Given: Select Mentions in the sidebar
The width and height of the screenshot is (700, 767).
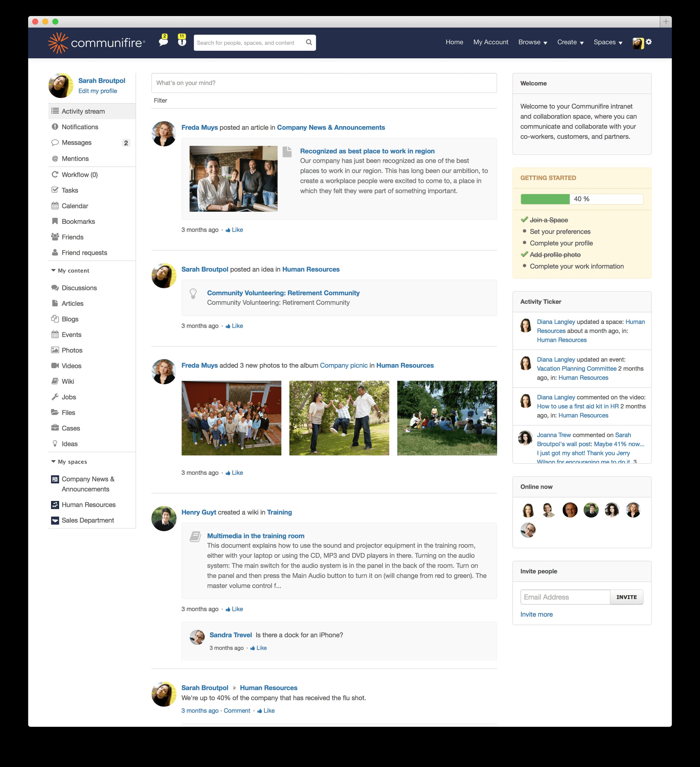Looking at the screenshot, I should [75, 159].
